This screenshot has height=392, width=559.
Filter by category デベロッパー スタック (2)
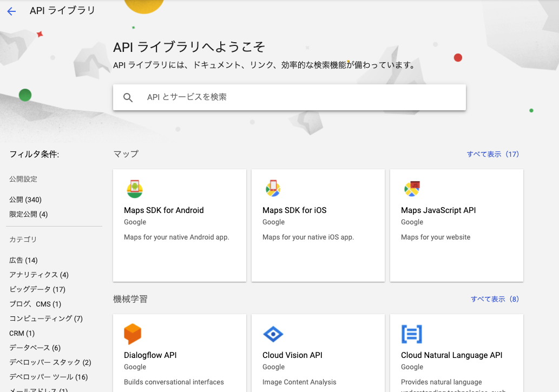(50, 362)
